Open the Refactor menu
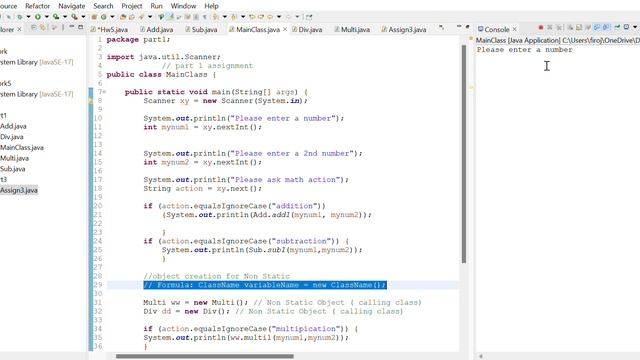This screenshot has height=360, width=640. coord(37,6)
